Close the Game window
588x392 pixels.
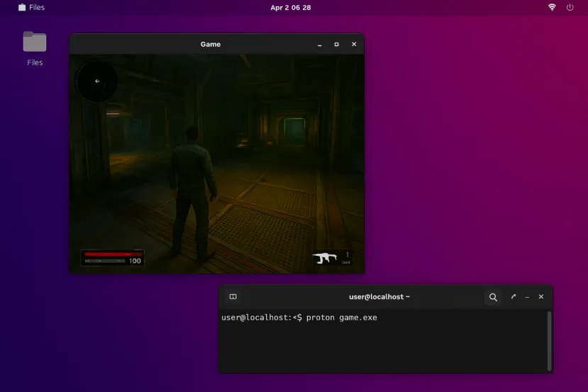pos(354,44)
